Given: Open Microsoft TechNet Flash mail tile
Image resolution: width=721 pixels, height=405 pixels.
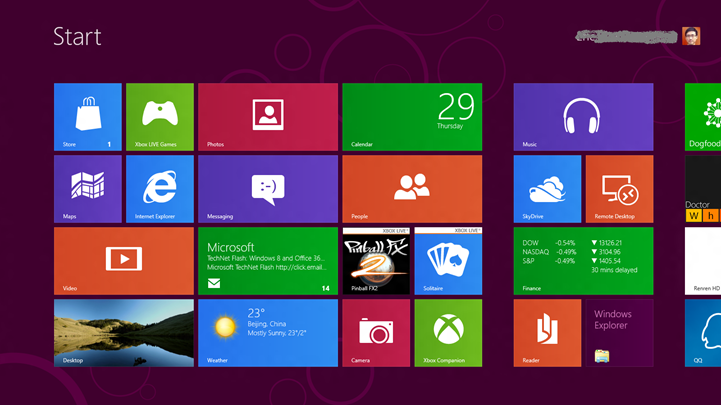Looking at the screenshot, I should pyautogui.click(x=267, y=260).
